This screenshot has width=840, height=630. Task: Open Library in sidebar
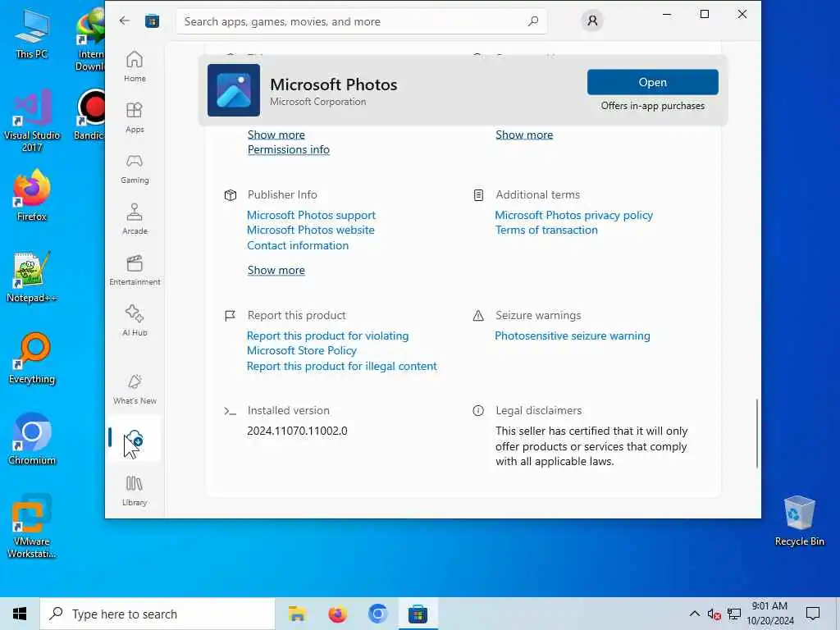point(135,491)
